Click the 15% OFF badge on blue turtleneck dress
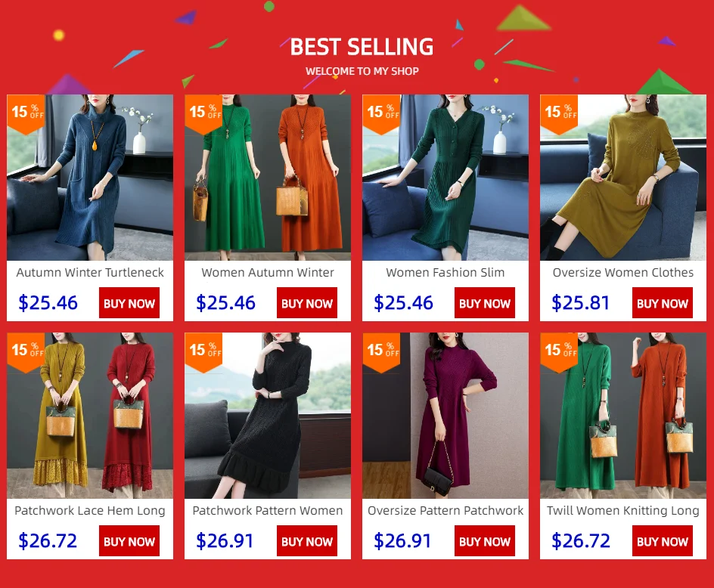714x588 pixels. point(26,114)
